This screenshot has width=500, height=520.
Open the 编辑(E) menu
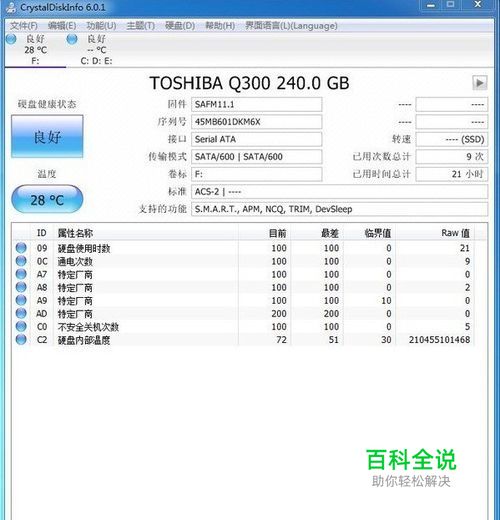tap(62, 26)
